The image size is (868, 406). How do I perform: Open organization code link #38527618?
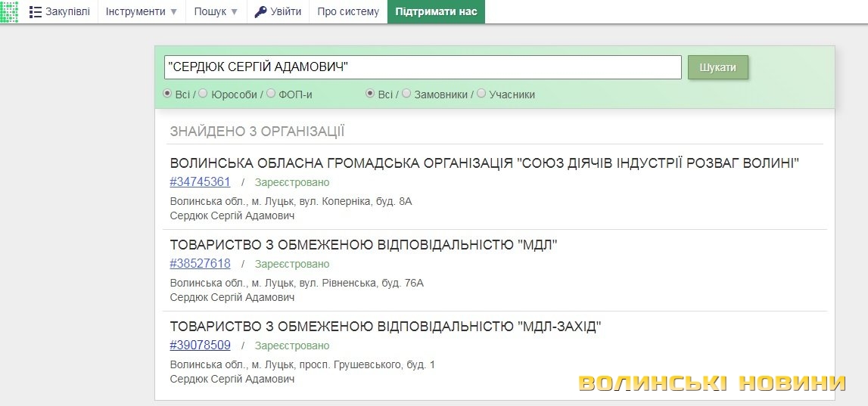click(x=200, y=264)
